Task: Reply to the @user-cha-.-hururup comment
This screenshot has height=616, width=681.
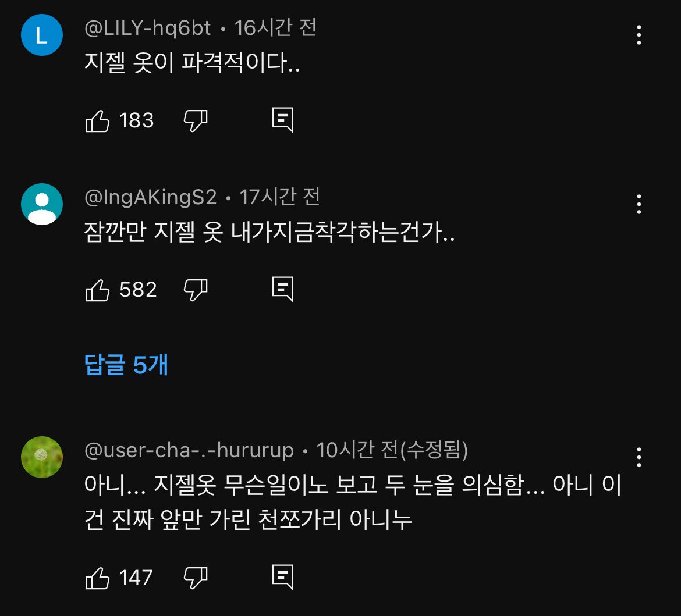Action: (x=283, y=577)
